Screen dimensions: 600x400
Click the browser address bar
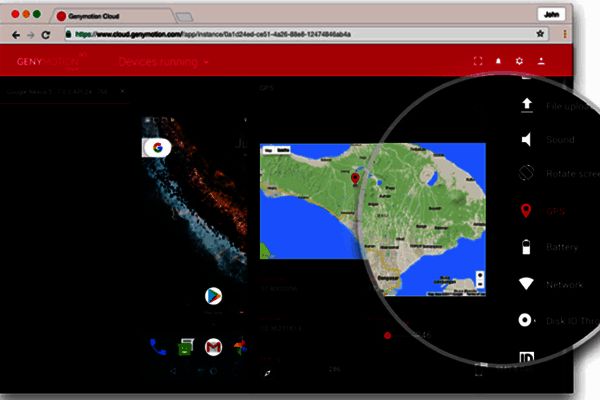300,33
